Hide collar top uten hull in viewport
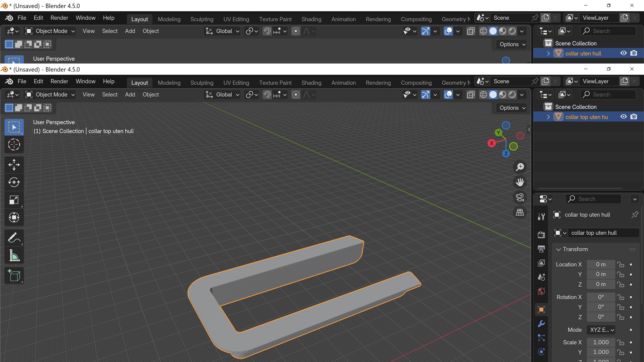The height and width of the screenshot is (362, 644). click(x=624, y=117)
